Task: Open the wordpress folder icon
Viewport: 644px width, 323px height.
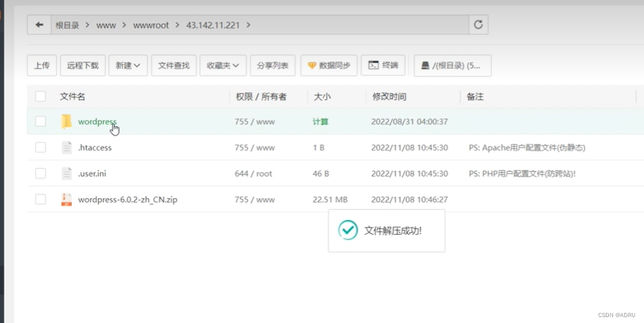Action: click(66, 122)
